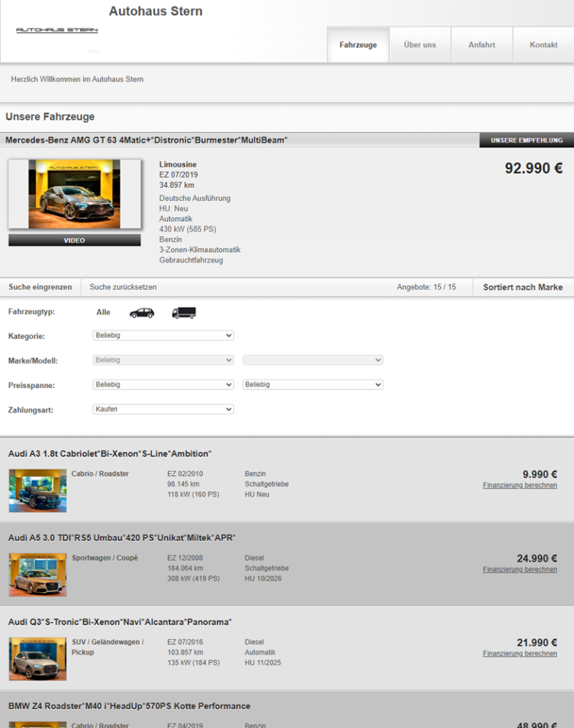Click 'Cabrio / Roadster' category of Audi A3

[100, 474]
